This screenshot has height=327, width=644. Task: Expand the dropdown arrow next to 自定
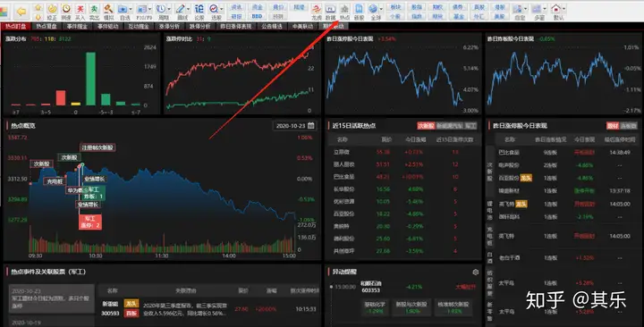527,9
